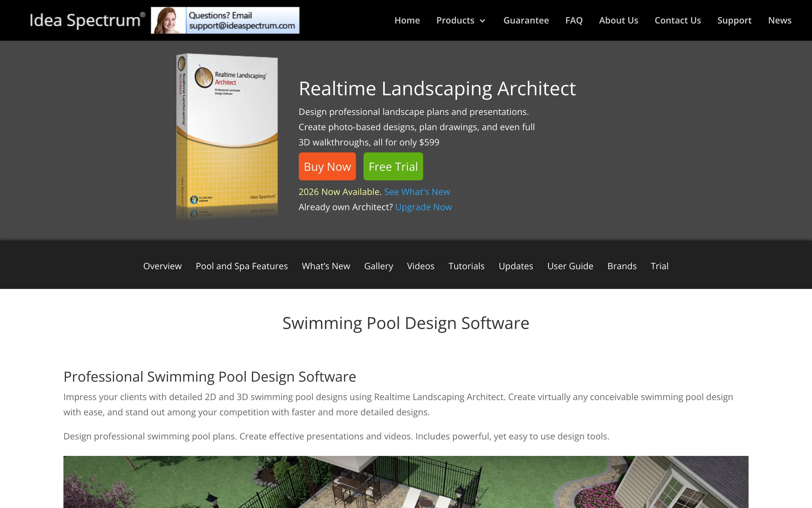
Task: Click the support email banner image
Action: click(225, 20)
